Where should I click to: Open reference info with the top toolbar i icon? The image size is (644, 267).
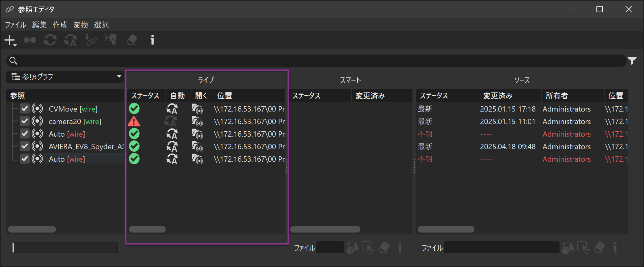pyautogui.click(x=152, y=40)
